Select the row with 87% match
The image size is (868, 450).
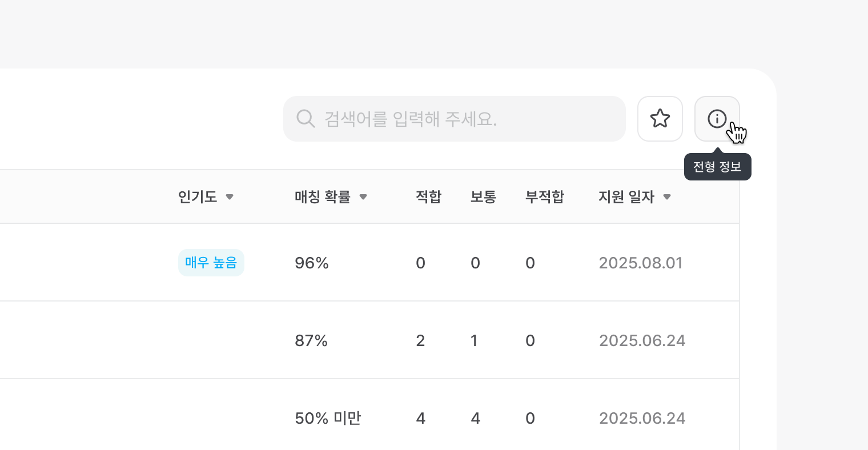coord(311,341)
